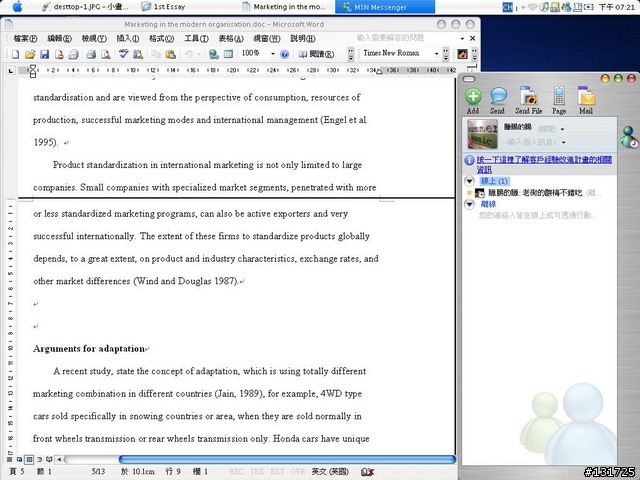Toggle REC macro recording in status bar
The width and height of the screenshot is (640, 480).
pos(236,472)
